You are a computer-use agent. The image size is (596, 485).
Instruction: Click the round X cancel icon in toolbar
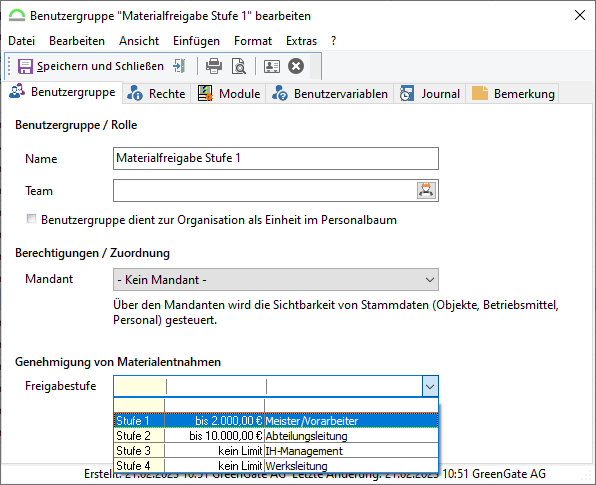tap(296, 66)
